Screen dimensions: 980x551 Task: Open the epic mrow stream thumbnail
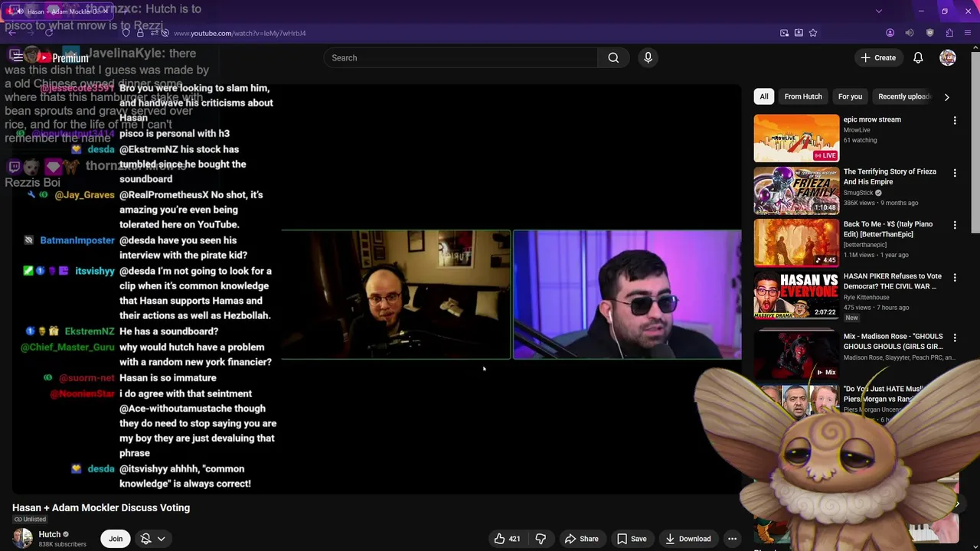[x=796, y=139]
